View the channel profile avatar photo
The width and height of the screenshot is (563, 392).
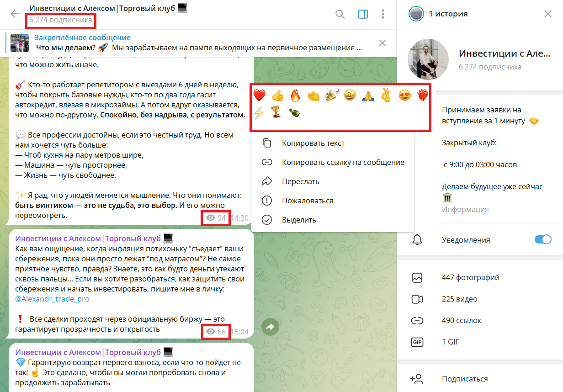tap(428, 59)
